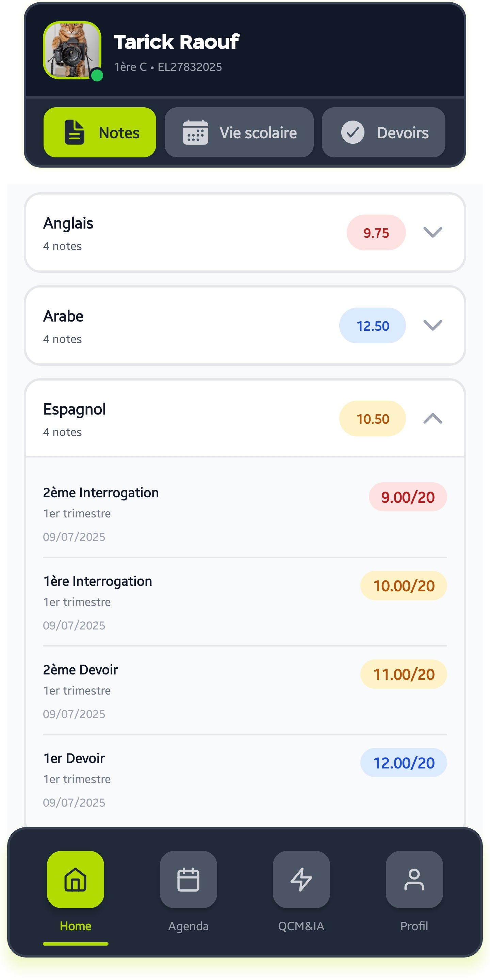This screenshot has height=980, width=490.
Task: Click the green online status dot
Action: pos(97,75)
